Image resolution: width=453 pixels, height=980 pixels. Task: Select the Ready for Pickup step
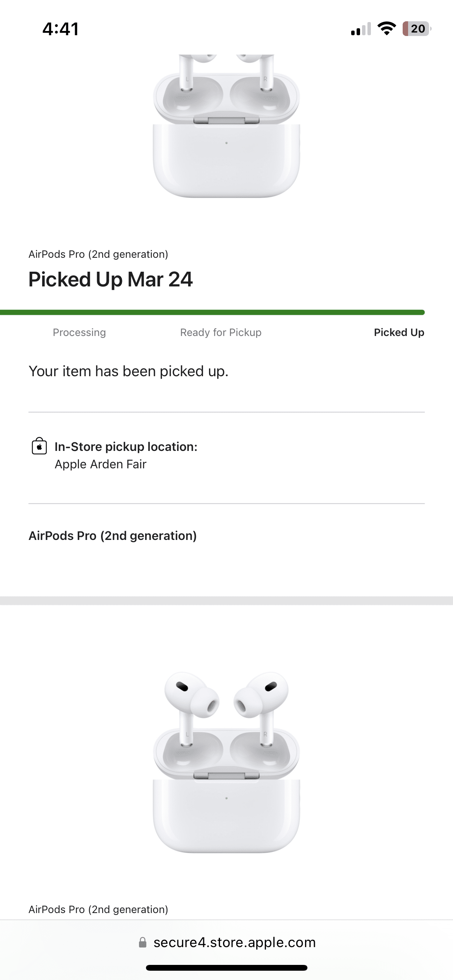[221, 332]
